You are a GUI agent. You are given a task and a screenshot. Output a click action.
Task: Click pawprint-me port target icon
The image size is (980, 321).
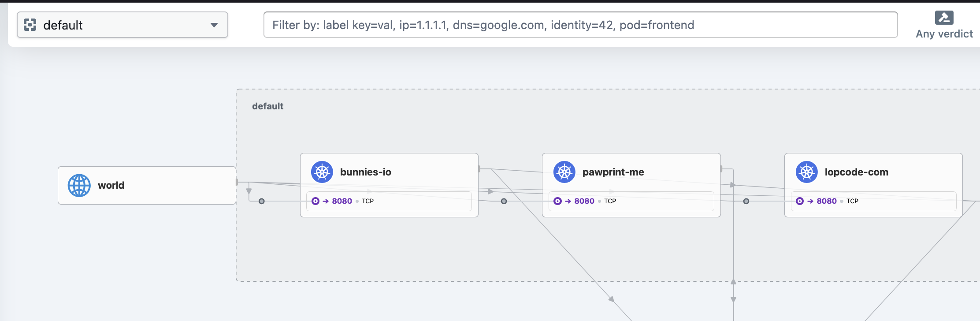coord(557,201)
